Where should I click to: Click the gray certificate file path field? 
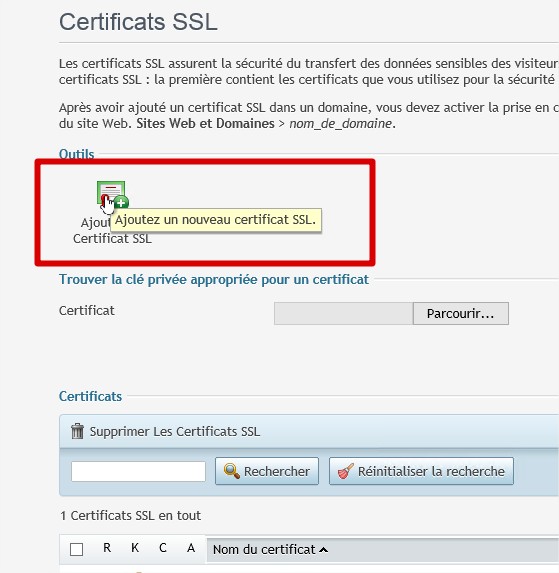click(343, 314)
